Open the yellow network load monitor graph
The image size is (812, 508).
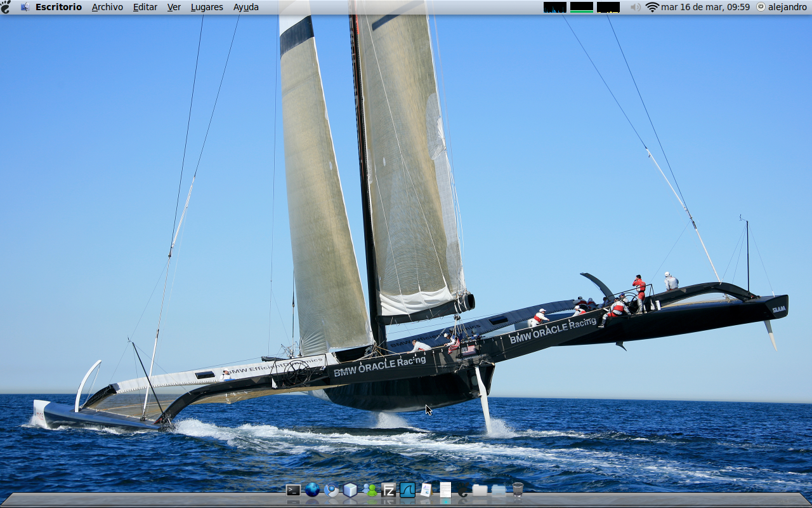(608, 7)
